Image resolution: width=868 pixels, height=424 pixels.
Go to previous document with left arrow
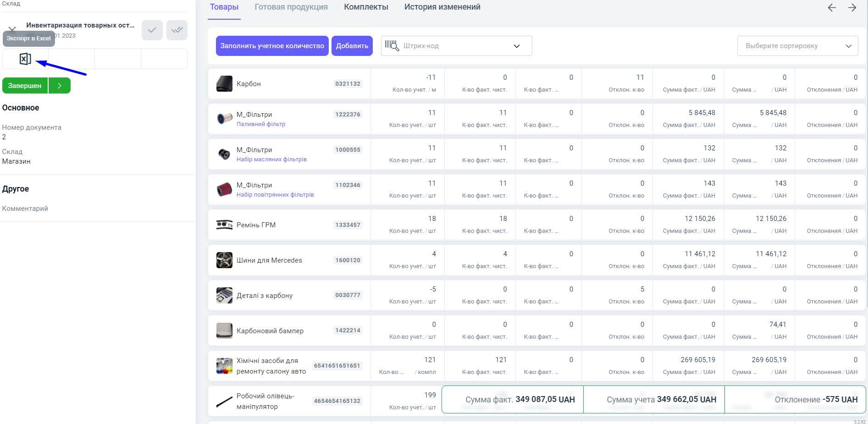tap(832, 8)
